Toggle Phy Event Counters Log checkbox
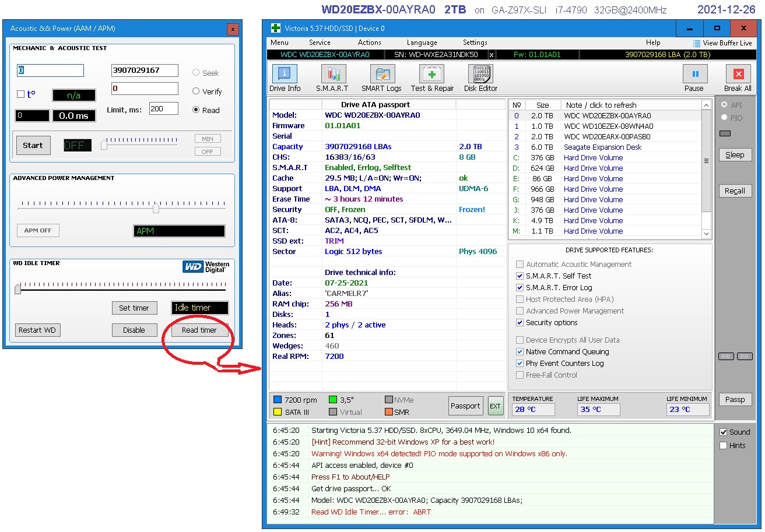 tap(520, 364)
